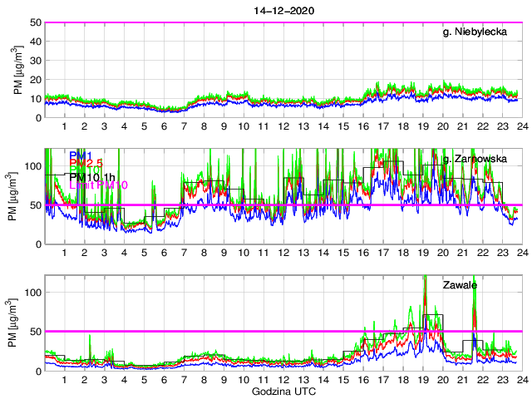Click the PM y-axis label of middle plot
Viewport: 532px width, 399px height.
pos(17,196)
